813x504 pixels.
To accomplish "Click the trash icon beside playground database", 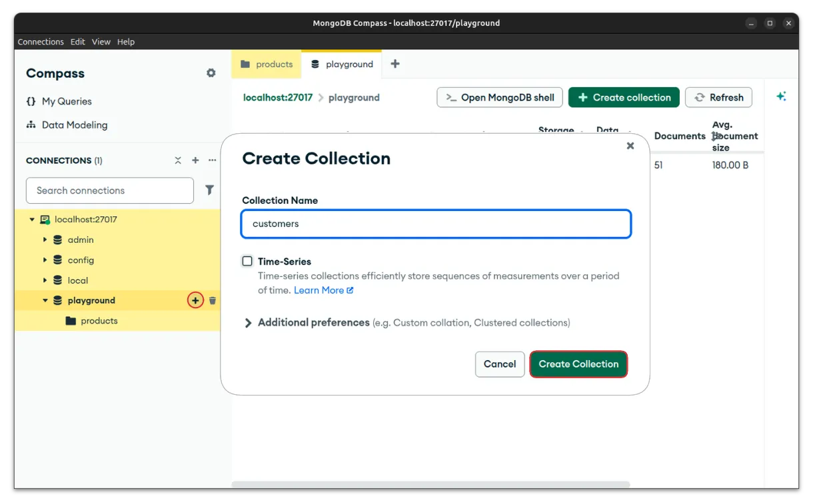I will click(213, 301).
